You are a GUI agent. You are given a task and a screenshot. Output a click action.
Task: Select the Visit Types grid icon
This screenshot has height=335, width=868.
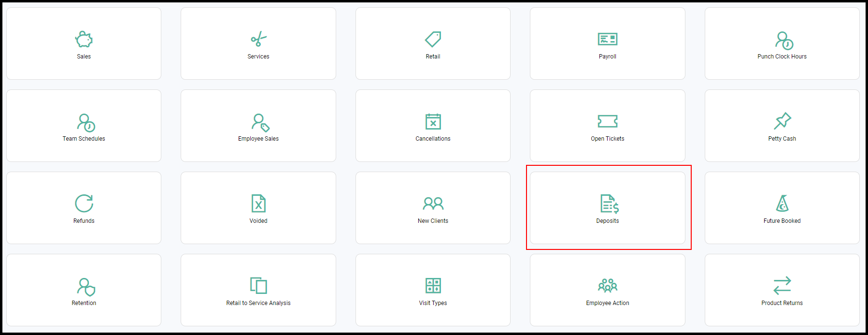(433, 286)
